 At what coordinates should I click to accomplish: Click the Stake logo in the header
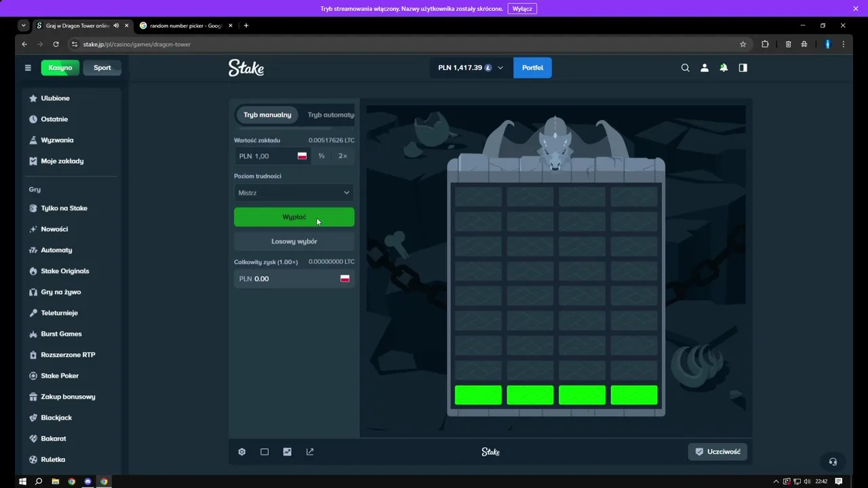pos(246,68)
